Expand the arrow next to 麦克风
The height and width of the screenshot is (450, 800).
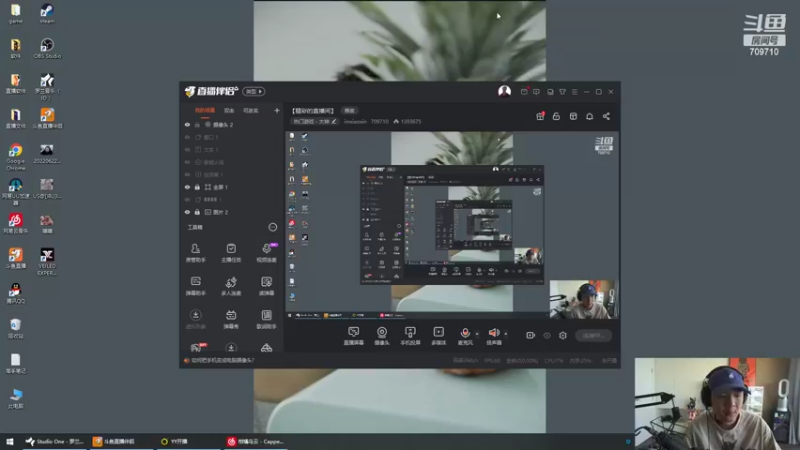[477, 334]
